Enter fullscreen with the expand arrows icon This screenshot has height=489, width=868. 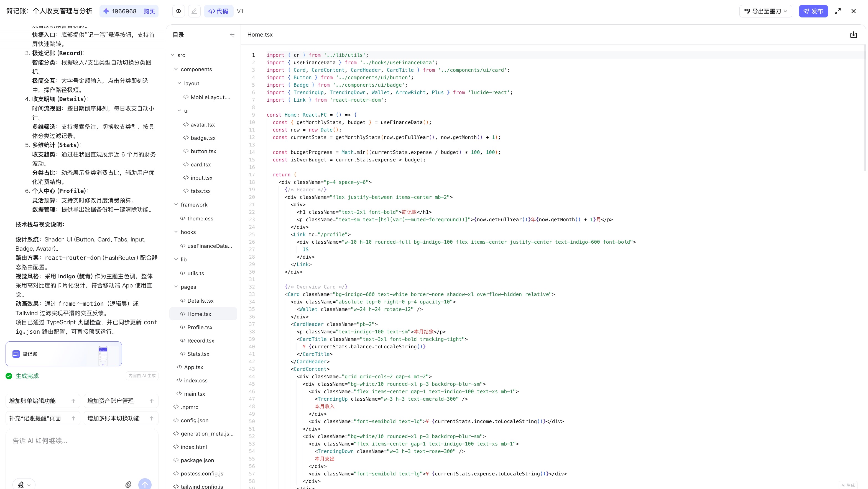pyautogui.click(x=838, y=11)
